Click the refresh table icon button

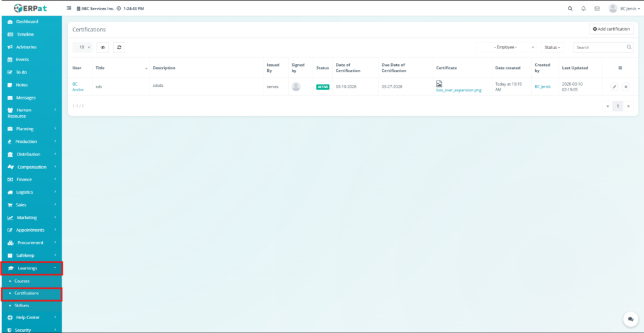tap(119, 47)
